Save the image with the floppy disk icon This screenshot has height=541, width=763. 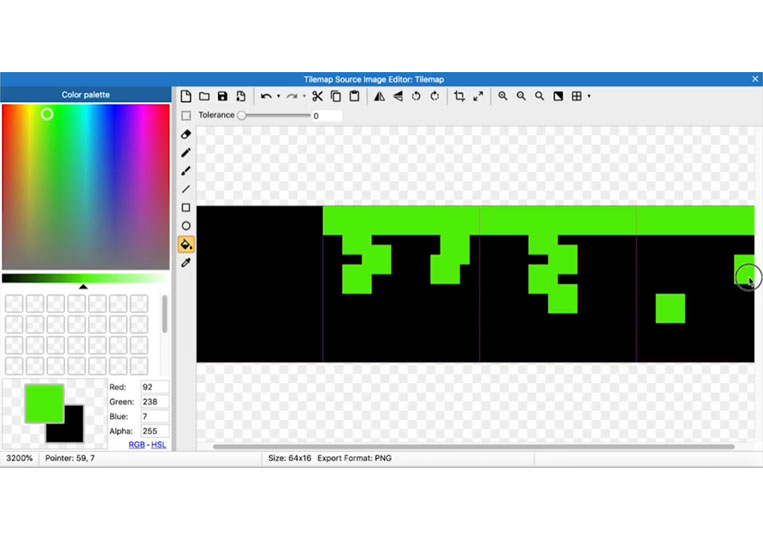(222, 96)
